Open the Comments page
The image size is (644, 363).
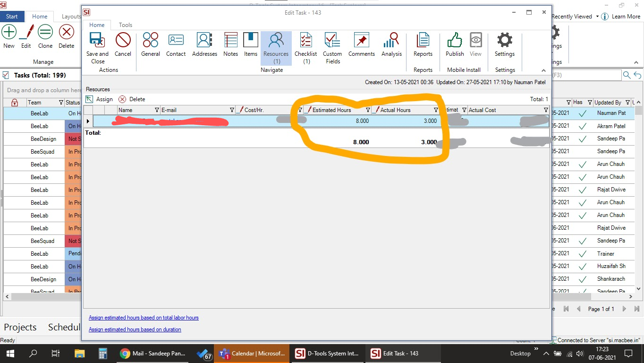tap(361, 45)
